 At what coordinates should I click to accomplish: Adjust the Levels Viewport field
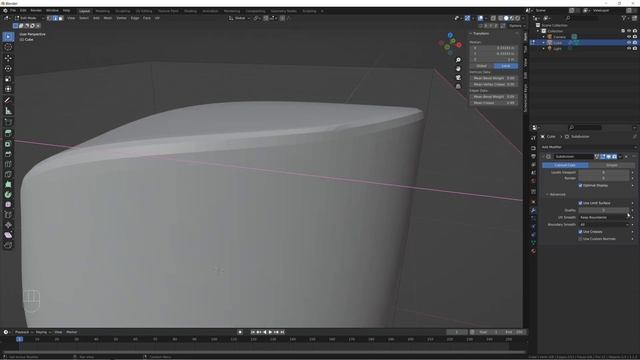click(x=604, y=172)
